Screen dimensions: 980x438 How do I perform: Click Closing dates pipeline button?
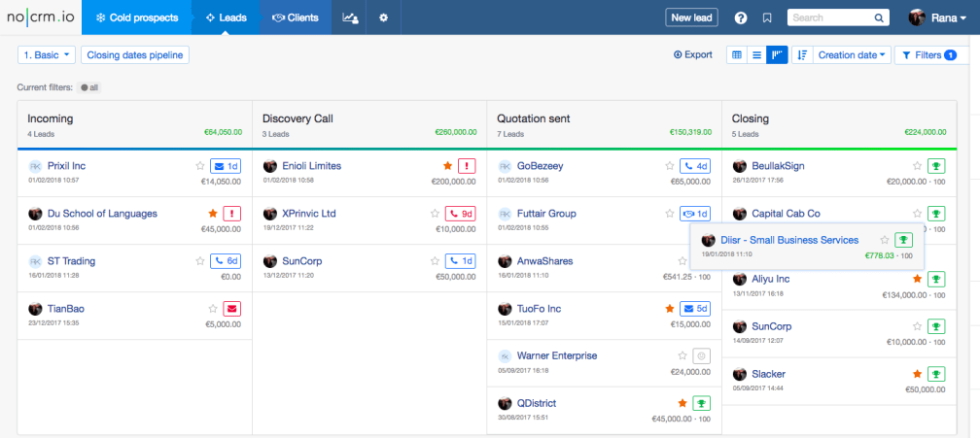click(x=135, y=55)
